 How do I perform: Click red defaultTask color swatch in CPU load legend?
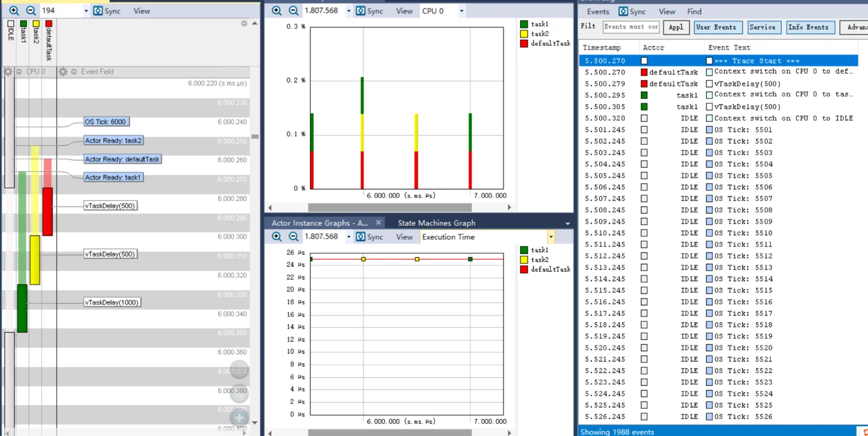(x=524, y=43)
